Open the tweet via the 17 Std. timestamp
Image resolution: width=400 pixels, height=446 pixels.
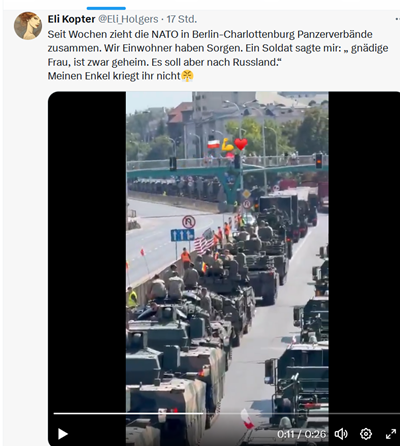[182, 19]
